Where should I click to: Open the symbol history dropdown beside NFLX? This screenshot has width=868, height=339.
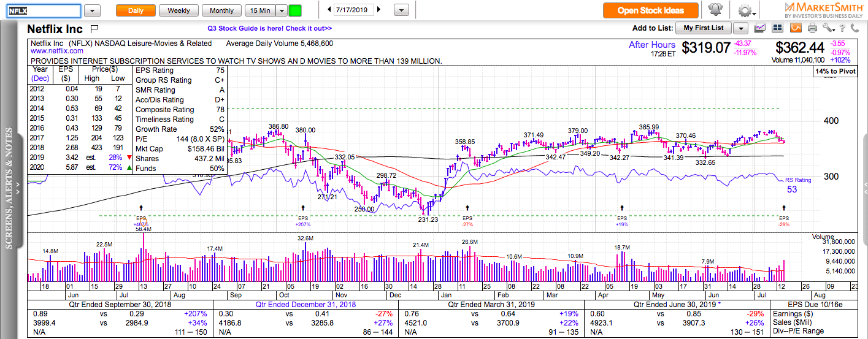tap(92, 10)
